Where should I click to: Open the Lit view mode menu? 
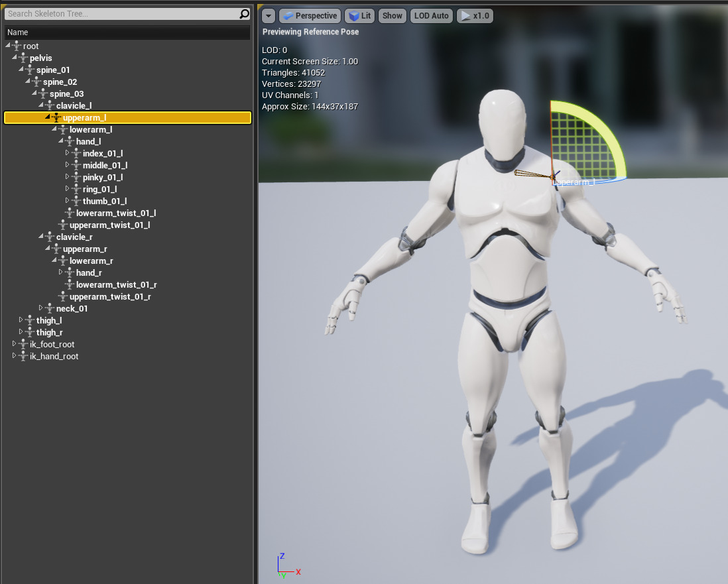pyautogui.click(x=359, y=16)
